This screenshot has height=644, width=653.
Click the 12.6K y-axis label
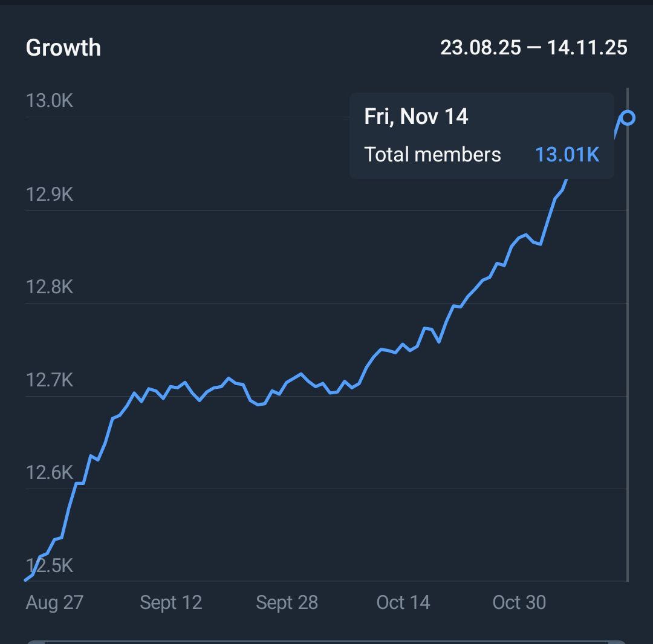50,472
